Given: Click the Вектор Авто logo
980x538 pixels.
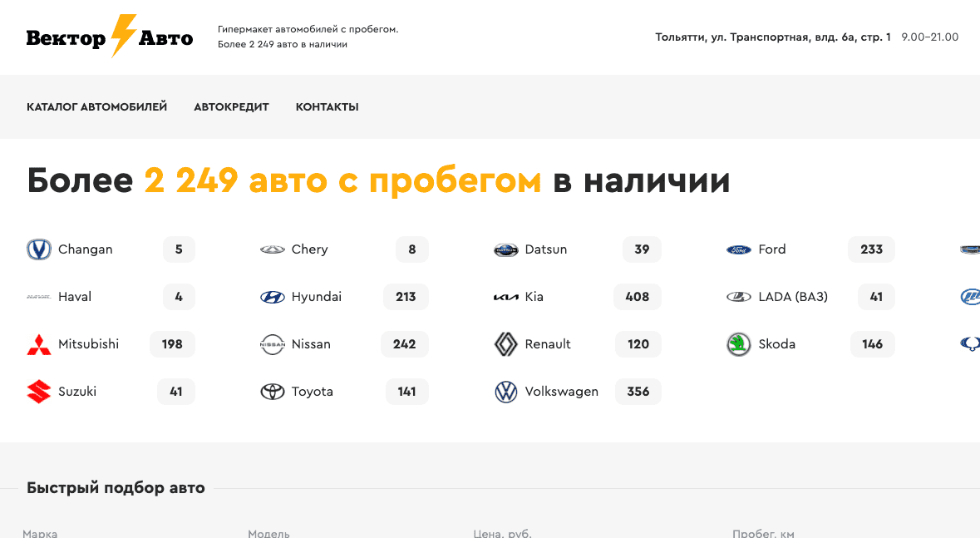Looking at the screenshot, I should (x=109, y=37).
